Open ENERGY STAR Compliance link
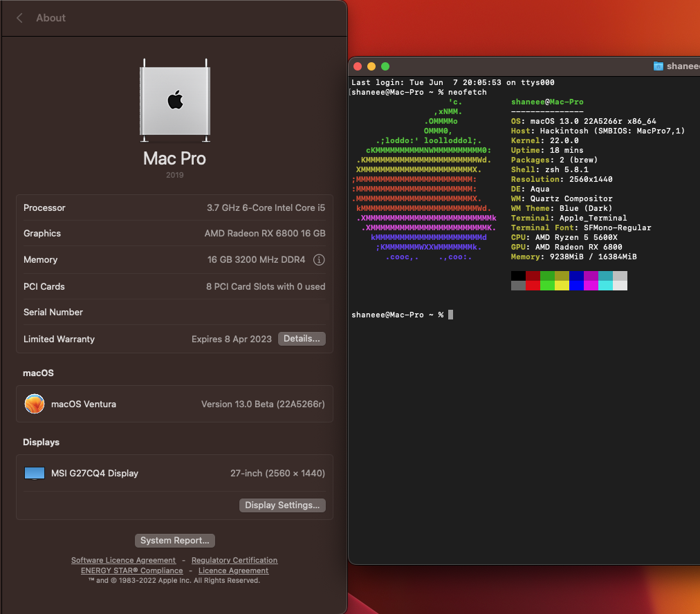The width and height of the screenshot is (700, 614). [132, 570]
